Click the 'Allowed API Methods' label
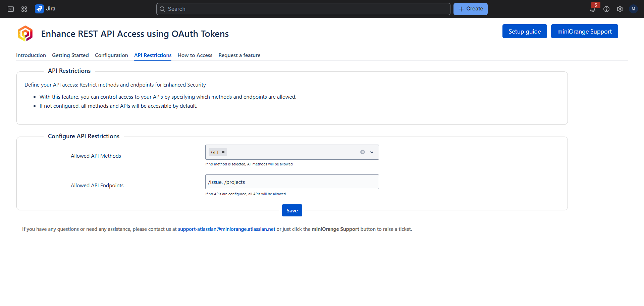Image resolution: width=644 pixels, height=306 pixels. tap(96, 156)
